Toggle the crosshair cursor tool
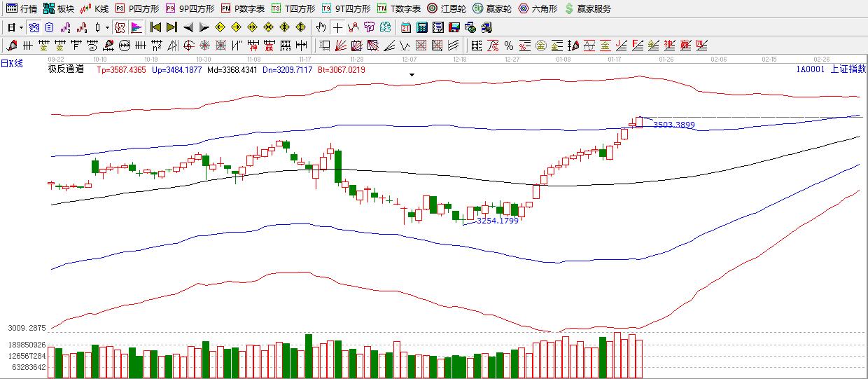 (337, 27)
